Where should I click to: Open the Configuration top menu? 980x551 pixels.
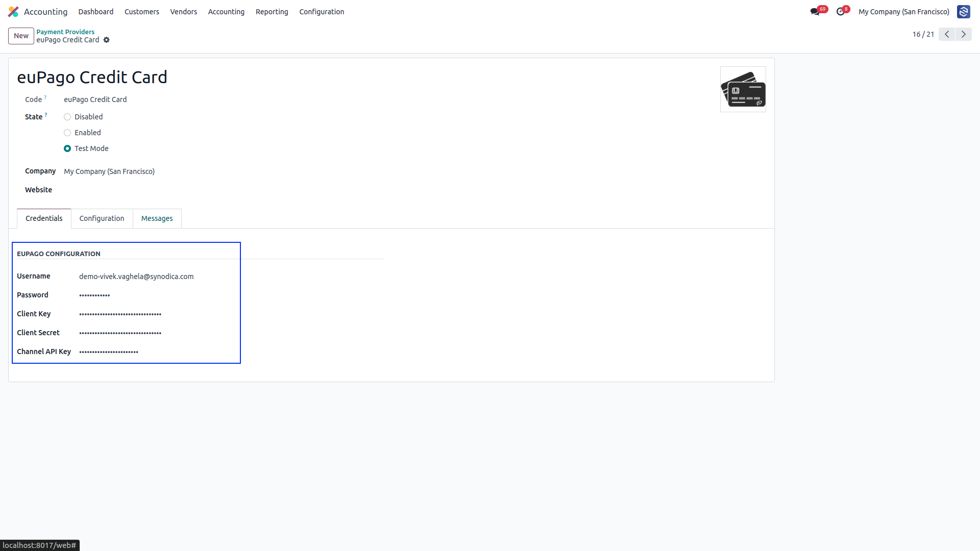click(322, 11)
